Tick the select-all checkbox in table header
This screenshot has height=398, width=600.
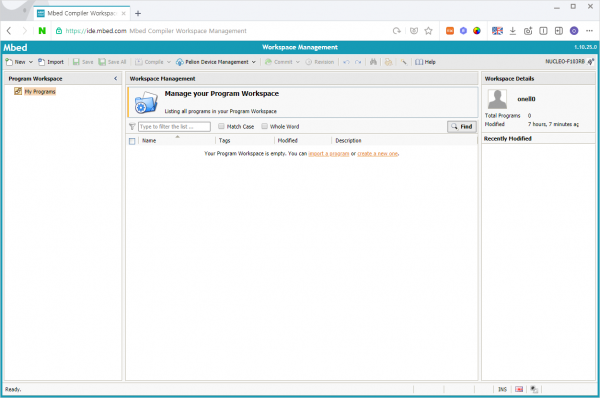[x=132, y=141]
